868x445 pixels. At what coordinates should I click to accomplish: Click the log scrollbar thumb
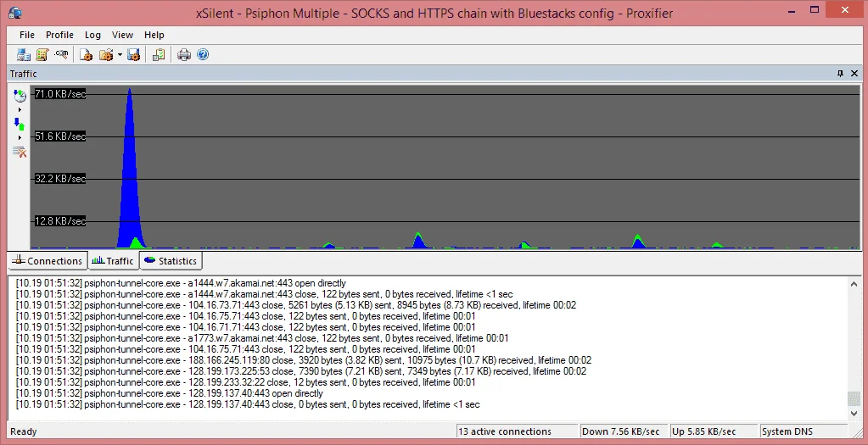click(x=853, y=399)
